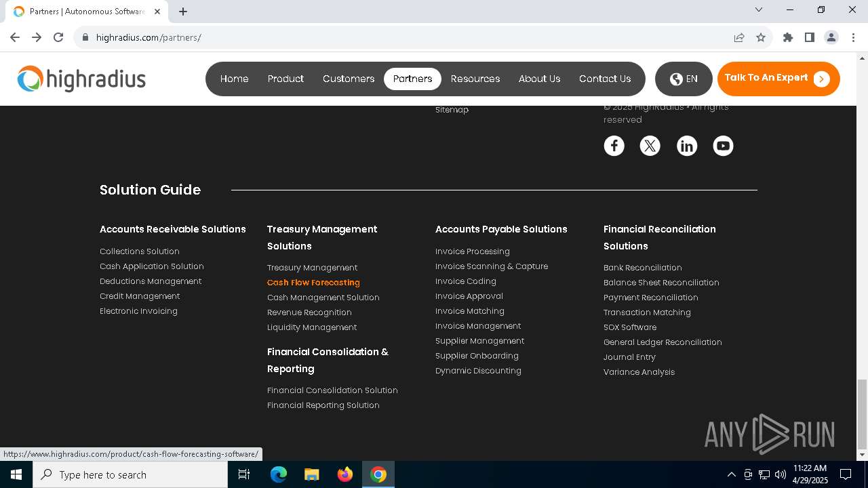Open Deductions Management link
This screenshot has width=868, height=488.
tap(151, 281)
